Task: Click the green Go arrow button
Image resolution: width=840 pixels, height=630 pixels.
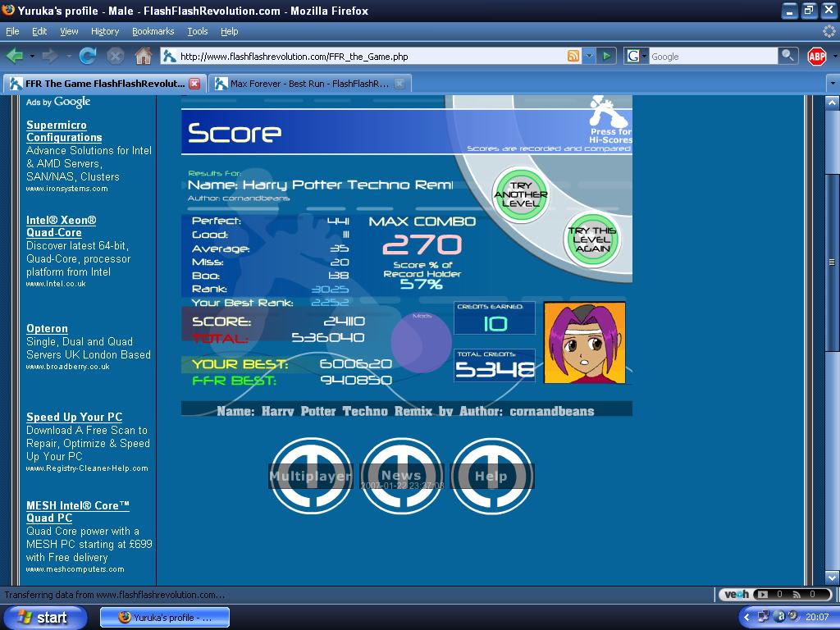Action: (x=606, y=56)
